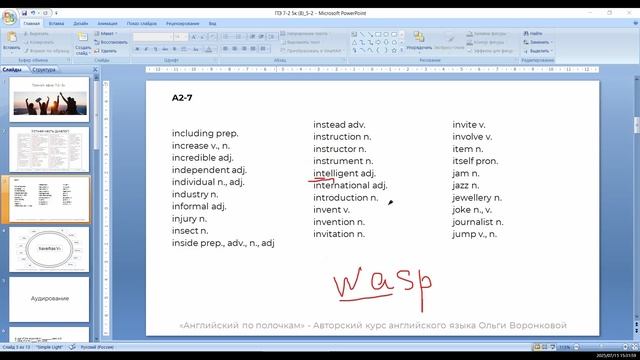Select the first slide thumbnail with people photo

point(49,99)
